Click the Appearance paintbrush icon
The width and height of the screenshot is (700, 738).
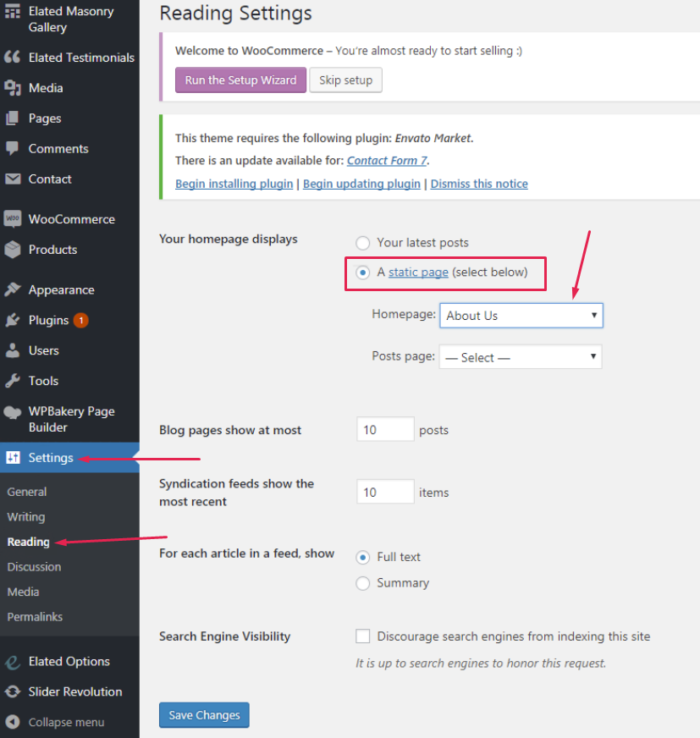click(13, 289)
